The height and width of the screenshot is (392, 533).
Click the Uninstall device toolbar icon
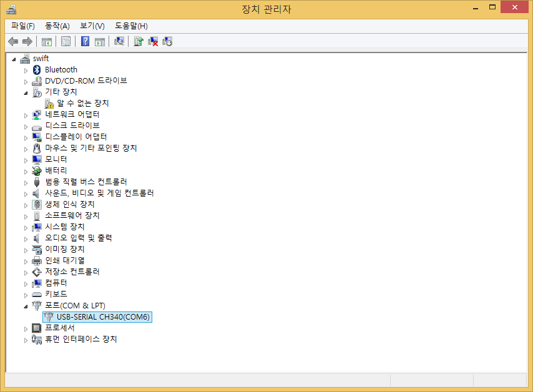point(153,41)
